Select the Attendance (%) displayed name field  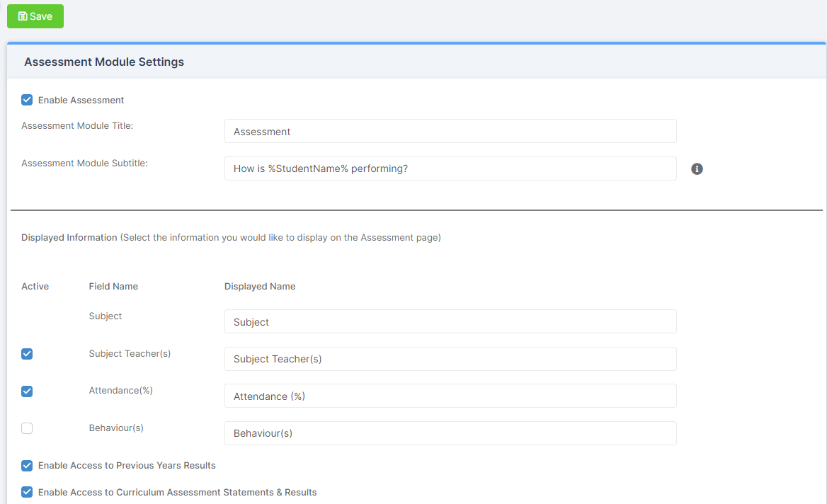coord(450,396)
